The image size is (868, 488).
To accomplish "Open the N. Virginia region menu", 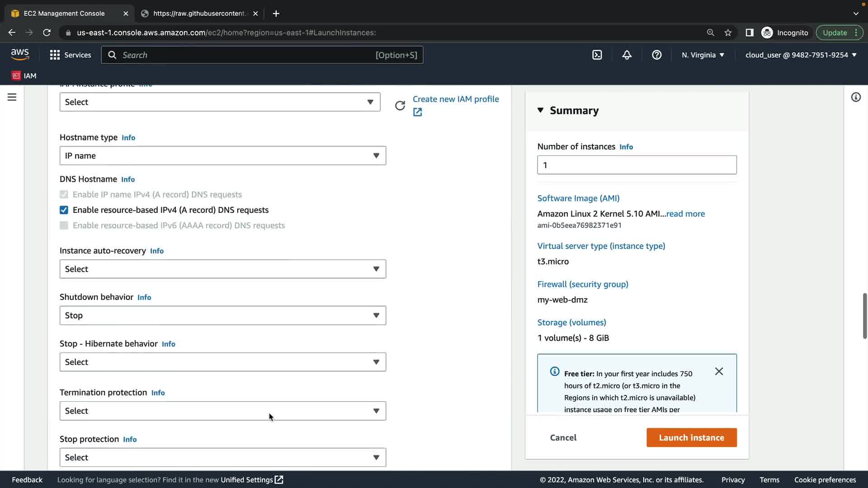I will [703, 55].
